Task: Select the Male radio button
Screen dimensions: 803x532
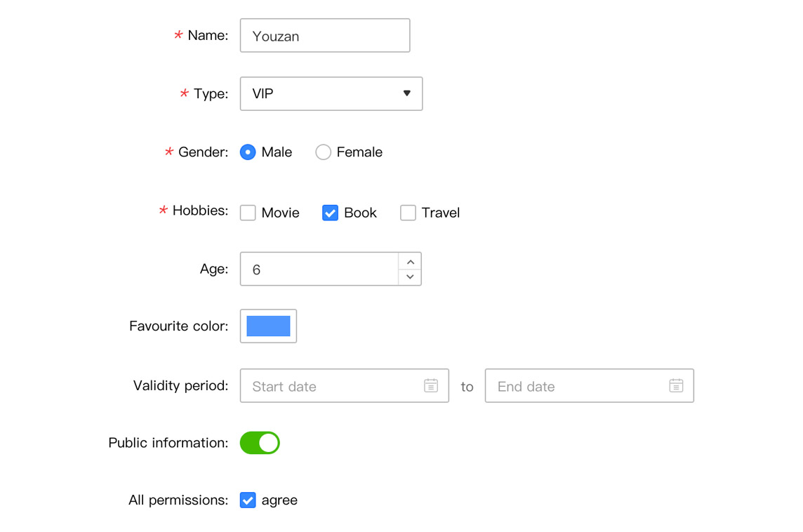Action: pos(248,152)
